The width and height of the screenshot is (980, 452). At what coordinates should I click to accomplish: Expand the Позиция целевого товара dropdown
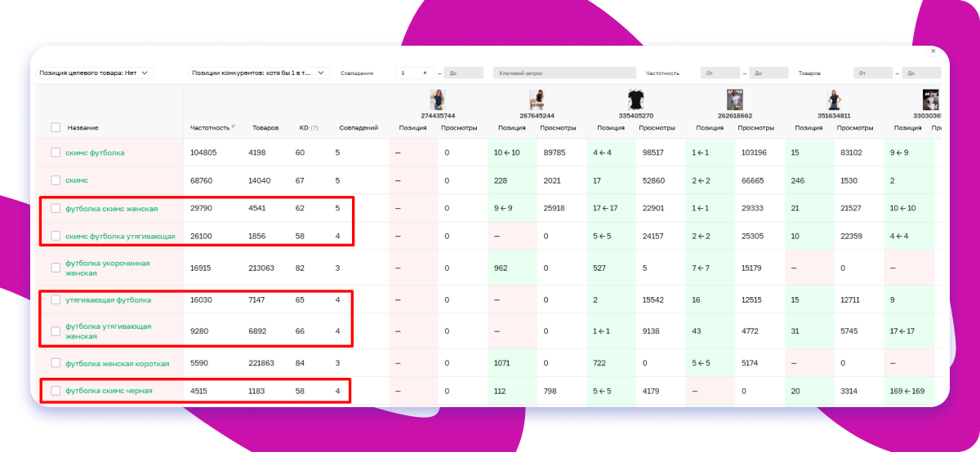point(96,73)
